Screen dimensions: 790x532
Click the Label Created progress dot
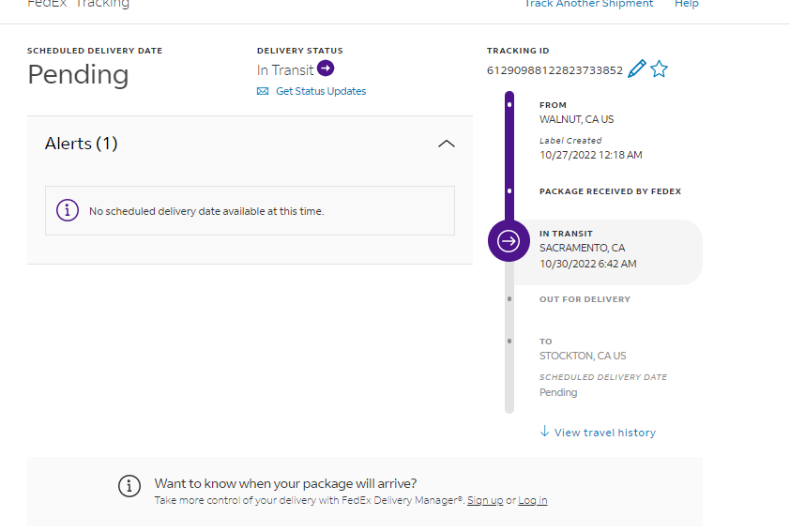coord(509,104)
